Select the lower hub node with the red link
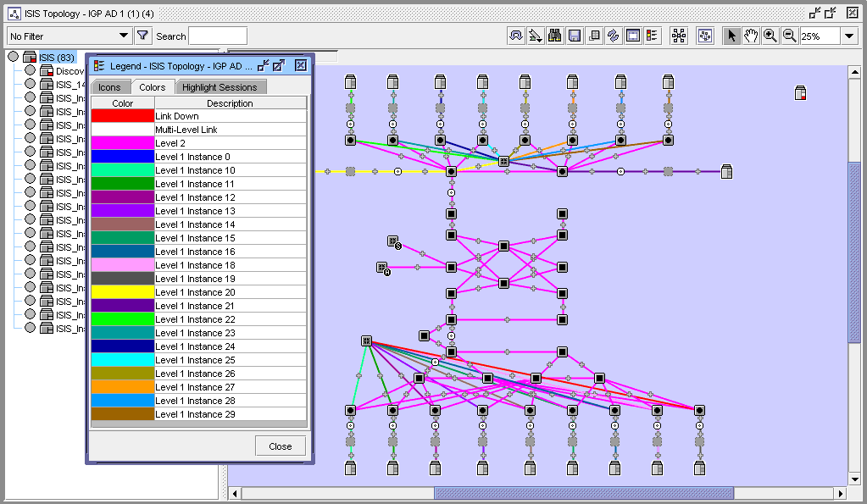 click(x=366, y=341)
